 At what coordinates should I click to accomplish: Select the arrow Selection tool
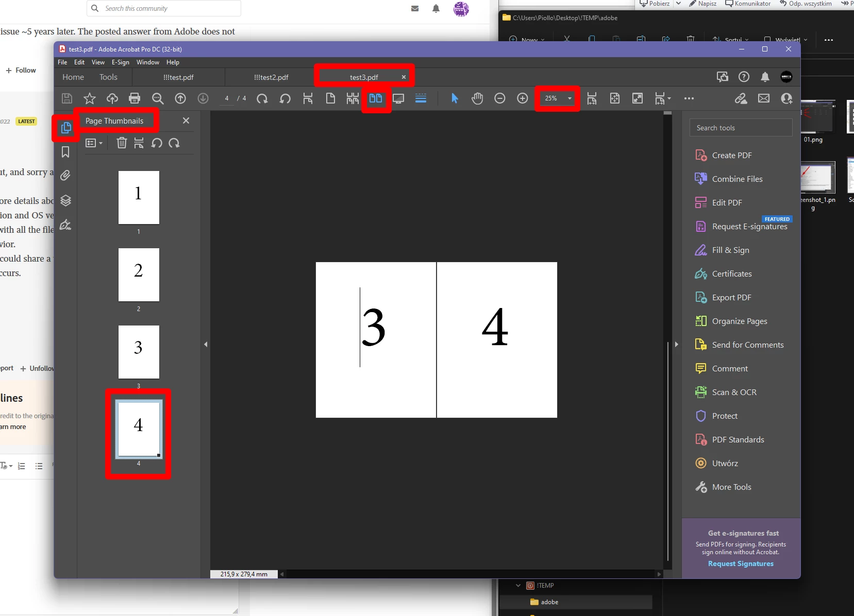(x=455, y=98)
